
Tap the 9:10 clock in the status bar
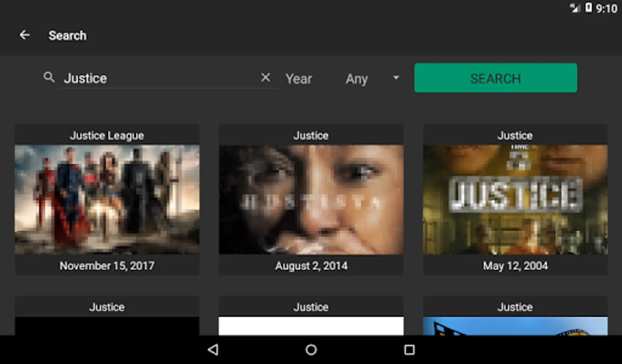point(606,8)
